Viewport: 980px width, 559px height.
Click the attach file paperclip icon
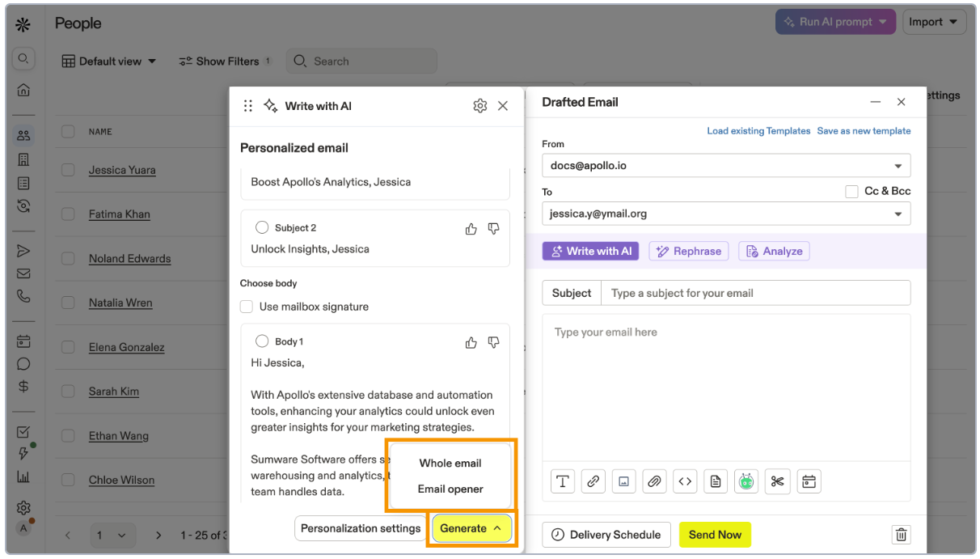[x=654, y=482]
